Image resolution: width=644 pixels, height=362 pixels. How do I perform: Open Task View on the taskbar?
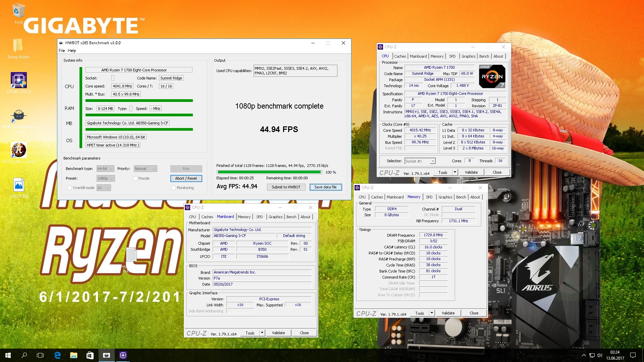[x=40, y=355]
